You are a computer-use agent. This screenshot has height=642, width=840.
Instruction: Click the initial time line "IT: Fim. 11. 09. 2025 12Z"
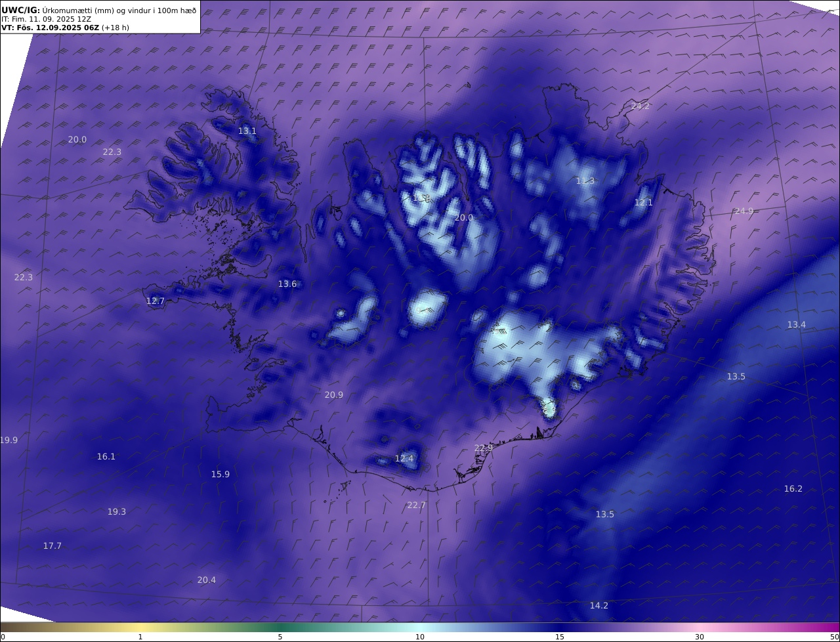click(45, 19)
